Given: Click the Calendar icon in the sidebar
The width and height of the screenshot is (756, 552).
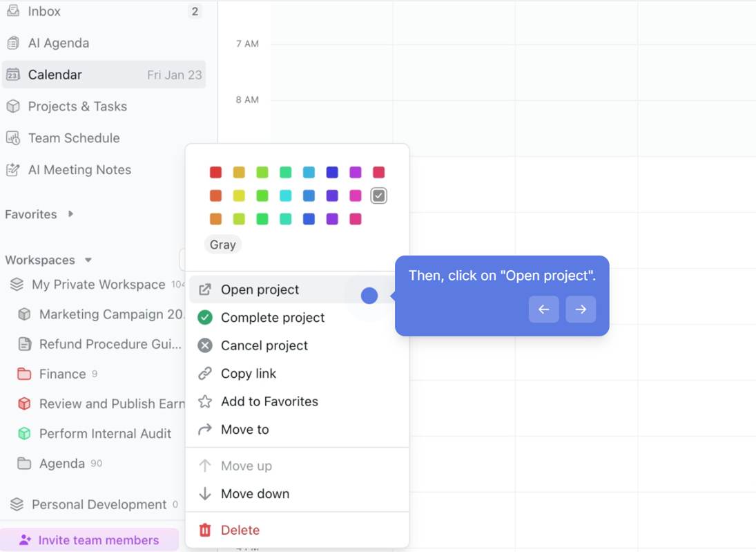Looking at the screenshot, I should tap(13, 75).
